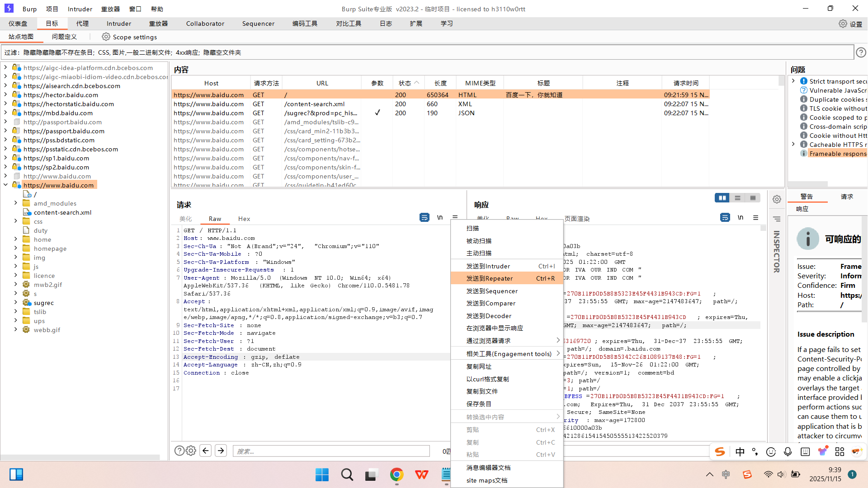Sort table by 状态 column header
Screen dimensions: 868x488
(x=405, y=83)
